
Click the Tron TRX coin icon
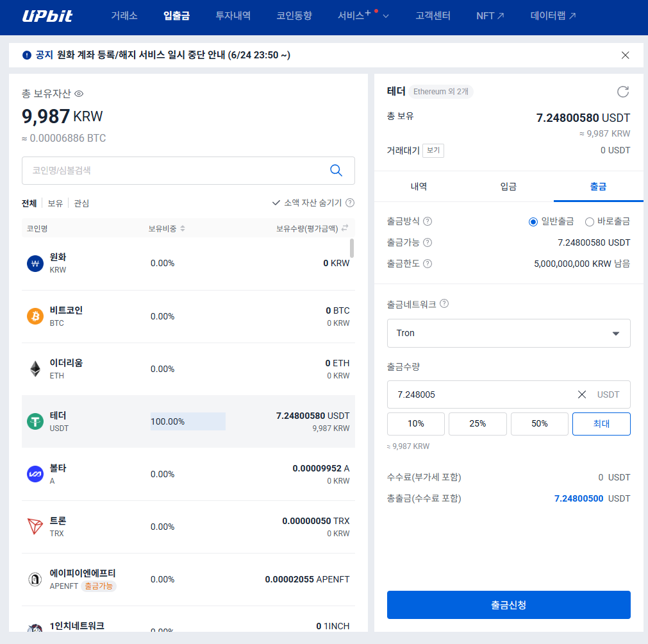tap(35, 527)
